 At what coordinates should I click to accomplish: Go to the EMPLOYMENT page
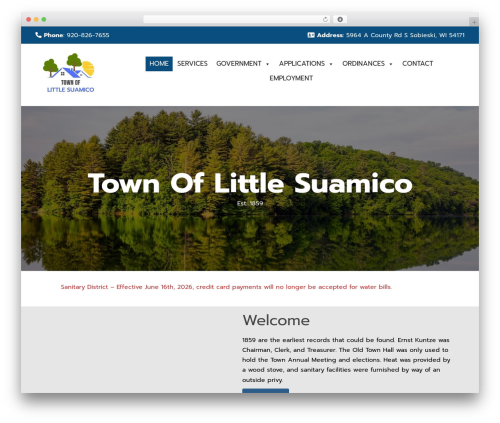[x=291, y=78]
